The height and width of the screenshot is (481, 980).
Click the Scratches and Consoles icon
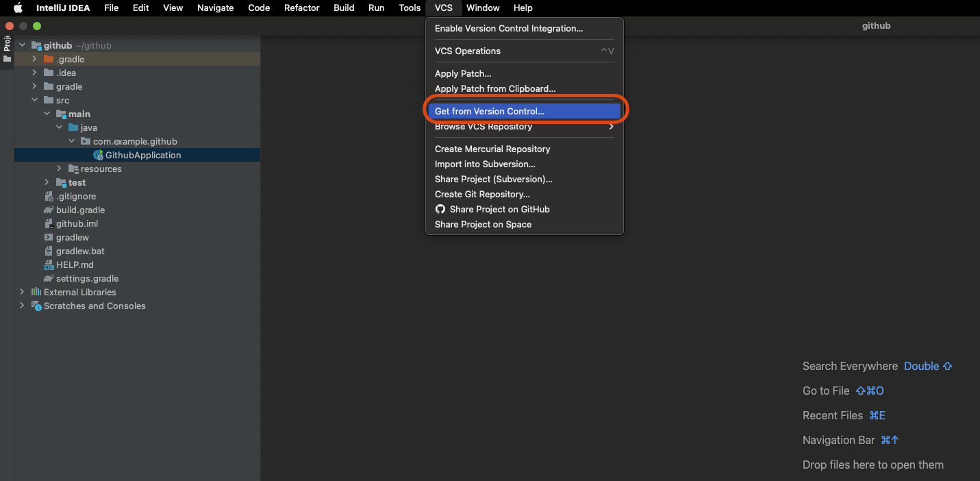point(36,306)
